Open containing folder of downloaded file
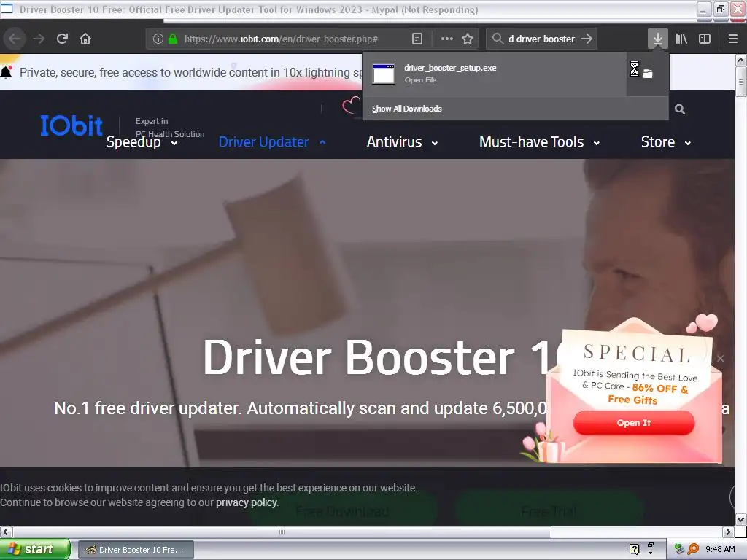747x560 pixels. click(x=648, y=74)
